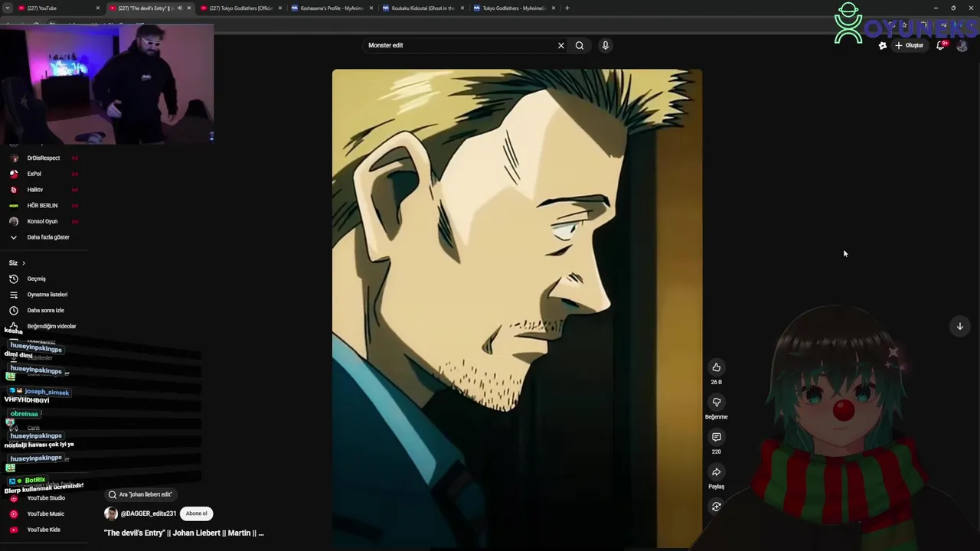Open Konsol Oyun channel in sidebar
This screenshot has width=980, height=551.
click(42, 221)
